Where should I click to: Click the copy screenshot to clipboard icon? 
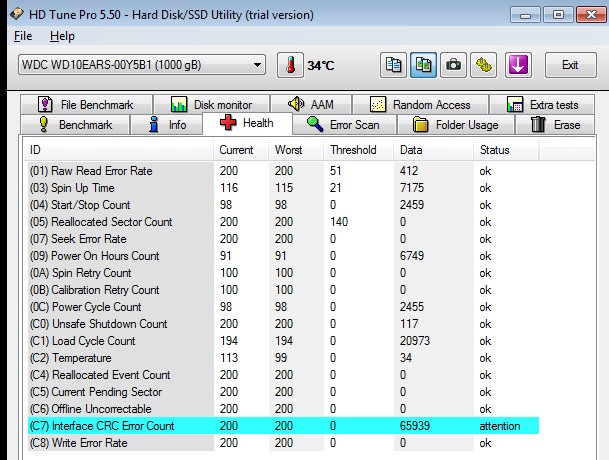[x=423, y=65]
